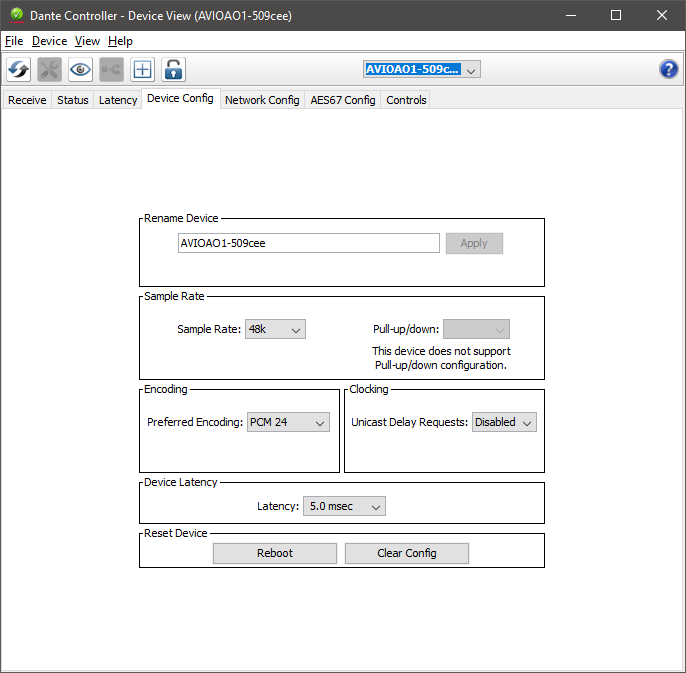Maximize the Dante Controller window
Screen dimensions: 686x673
tap(616, 15)
